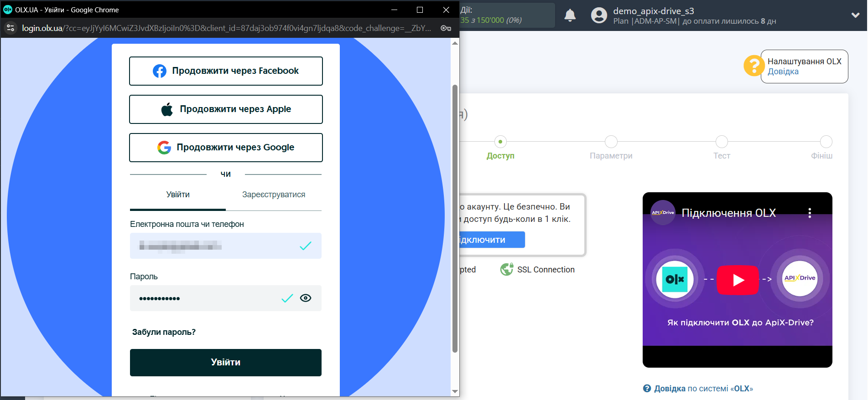Click the password field green checkmark
The height and width of the screenshot is (400, 868).
[287, 298]
